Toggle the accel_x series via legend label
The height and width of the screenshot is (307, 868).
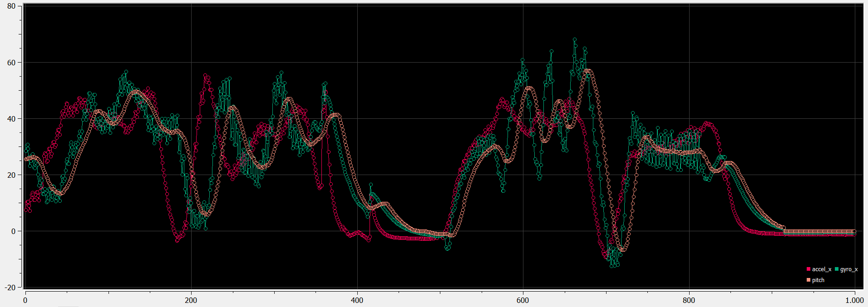tap(822, 269)
